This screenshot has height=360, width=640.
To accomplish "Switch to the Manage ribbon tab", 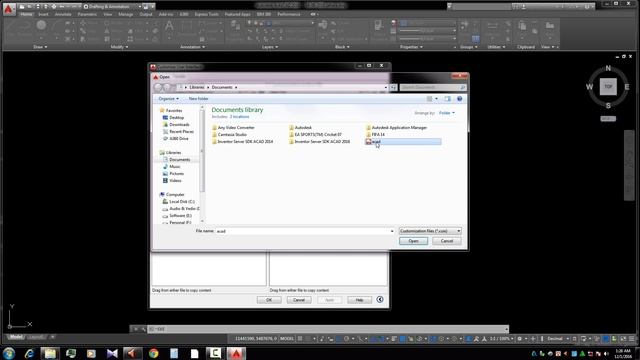I will (x=125, y=14).
